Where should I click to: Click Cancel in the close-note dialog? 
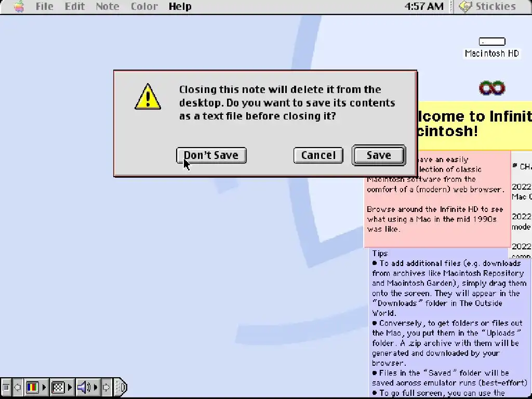(318, 155)
